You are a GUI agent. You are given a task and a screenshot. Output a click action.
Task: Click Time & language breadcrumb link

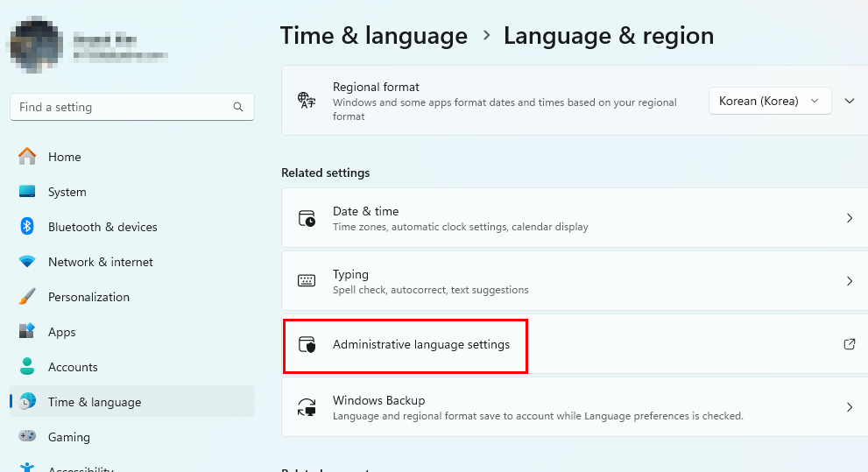pyautogui.click(x=374, y=36)
